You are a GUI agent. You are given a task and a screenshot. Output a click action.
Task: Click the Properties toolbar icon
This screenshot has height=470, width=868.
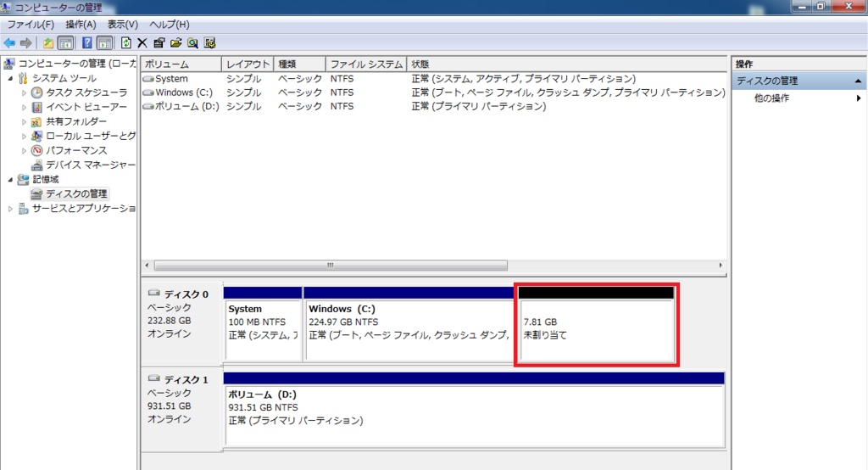coord(159,42)
